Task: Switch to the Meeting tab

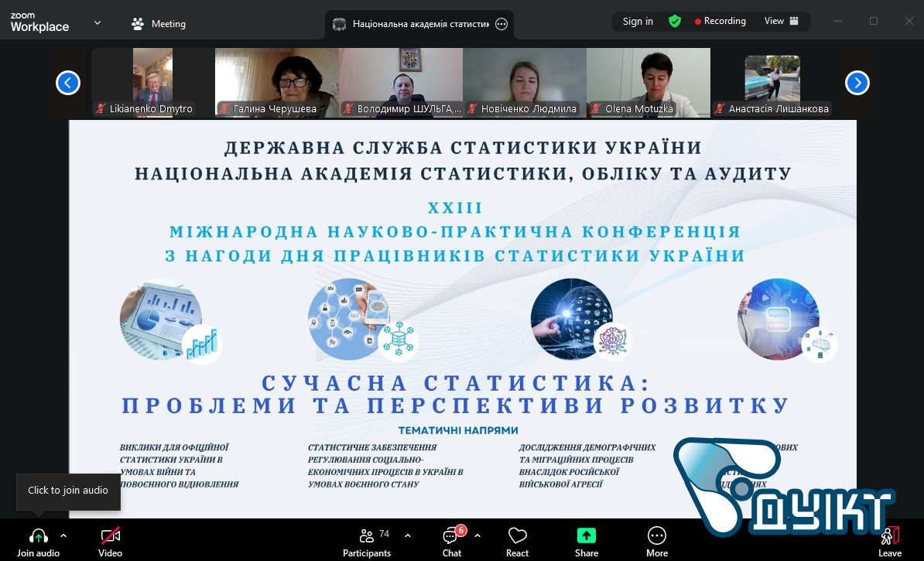Action: 159,24
